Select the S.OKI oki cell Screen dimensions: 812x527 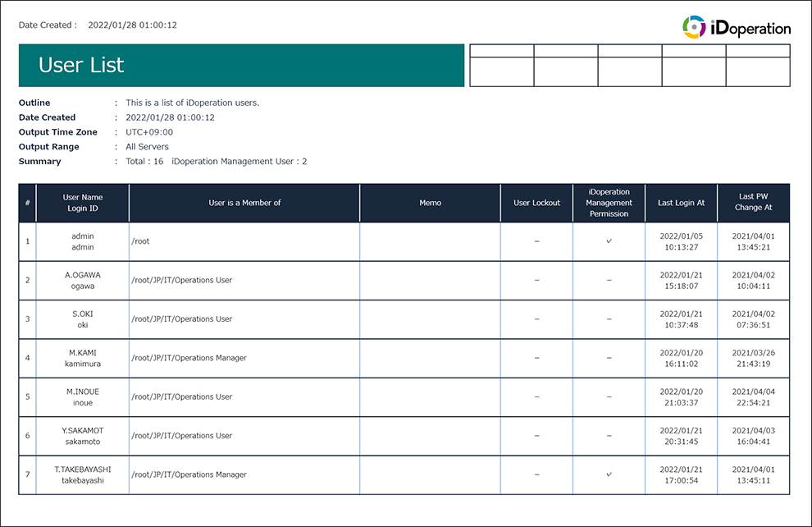click(82, 319)
